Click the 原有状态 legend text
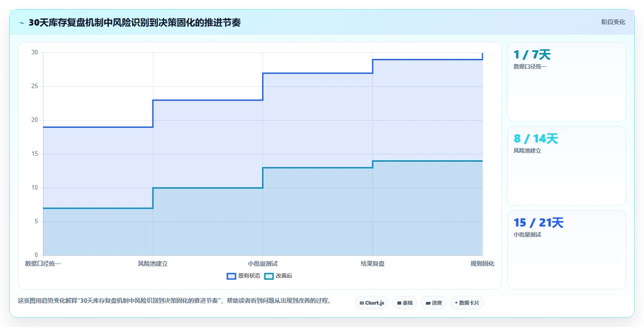The image size is (644, 327). pyautogui.click(x=249, y=276)
